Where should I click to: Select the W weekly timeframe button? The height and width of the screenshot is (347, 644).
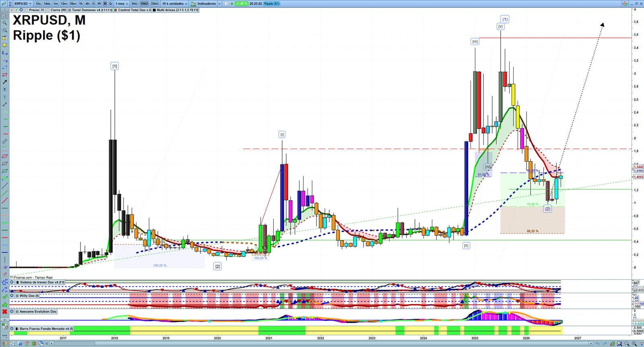coord(99,4)
